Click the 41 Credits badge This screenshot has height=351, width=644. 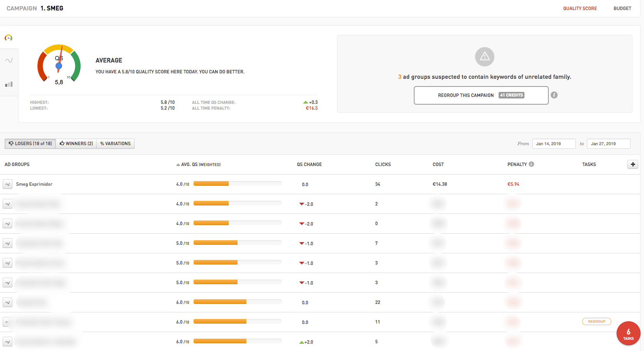click(x=511, y=95)
